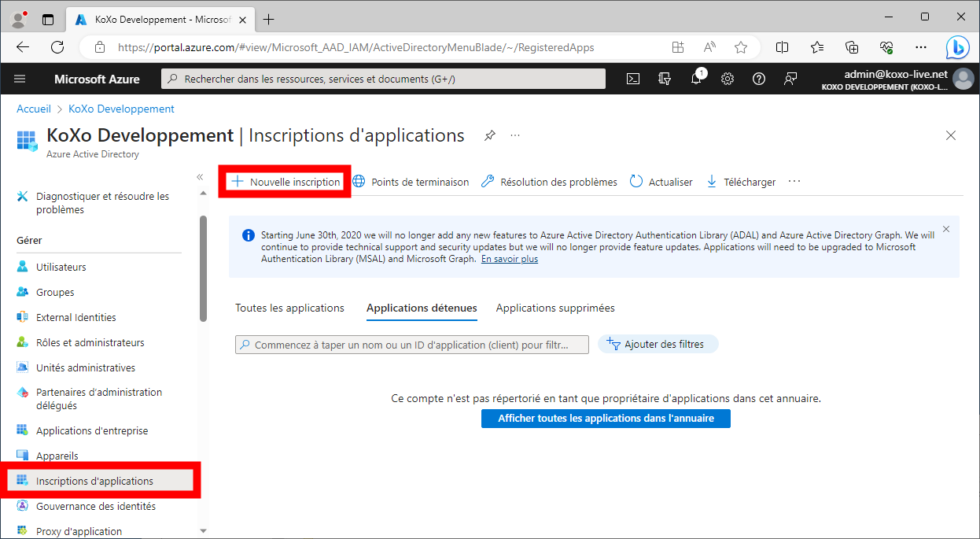This screenshot has height=539, width=980.
Task: Open the browser tab actions menu icon
Action: [x=48, y=19]
